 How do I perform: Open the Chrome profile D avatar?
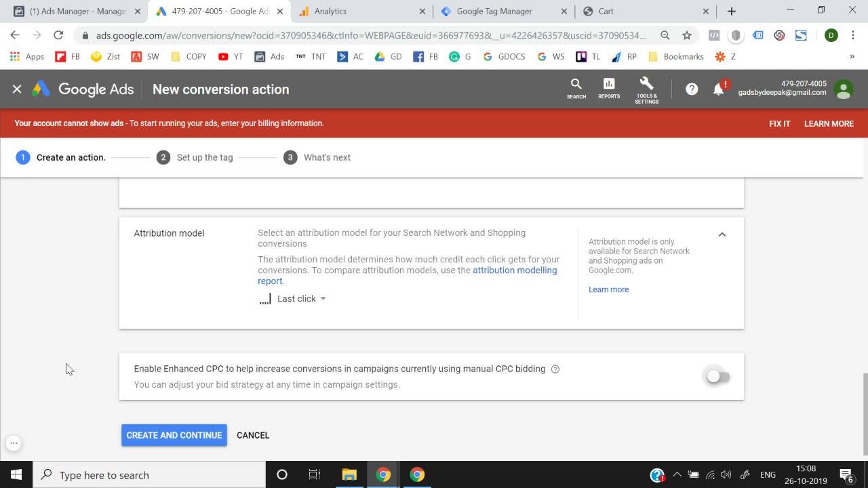pyautogui.click(x=831, y=35)
